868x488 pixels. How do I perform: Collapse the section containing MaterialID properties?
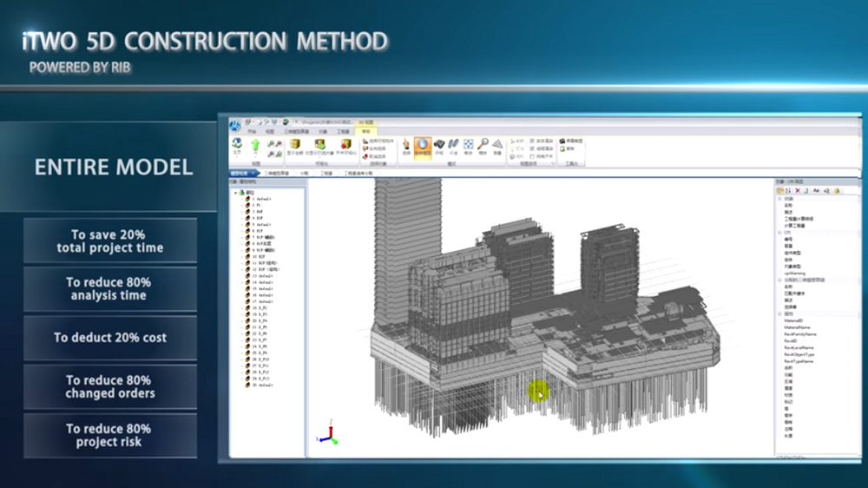click(x=779, y=313)
